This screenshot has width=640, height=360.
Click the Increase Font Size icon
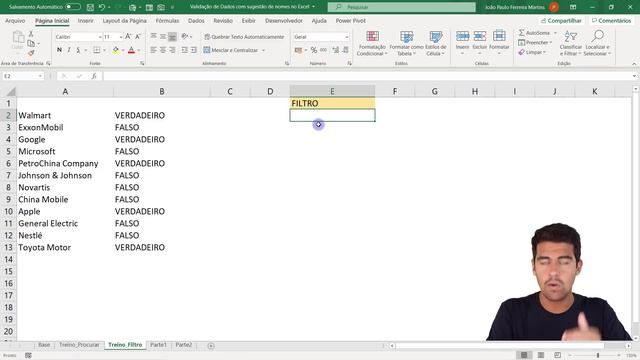point(128,37)
